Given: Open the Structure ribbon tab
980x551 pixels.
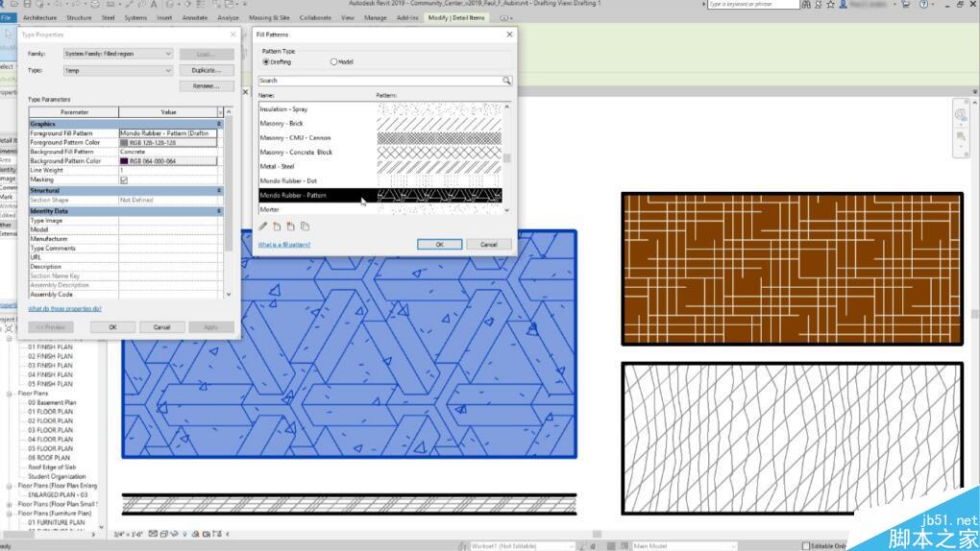Looking at the screenshot, I should [79, 18].
